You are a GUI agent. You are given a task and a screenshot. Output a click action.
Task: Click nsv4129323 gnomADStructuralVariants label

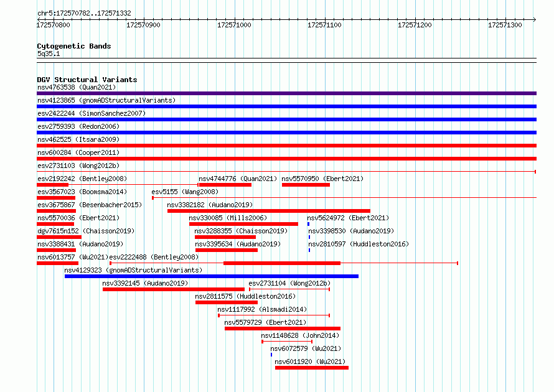tap(133, 270)
